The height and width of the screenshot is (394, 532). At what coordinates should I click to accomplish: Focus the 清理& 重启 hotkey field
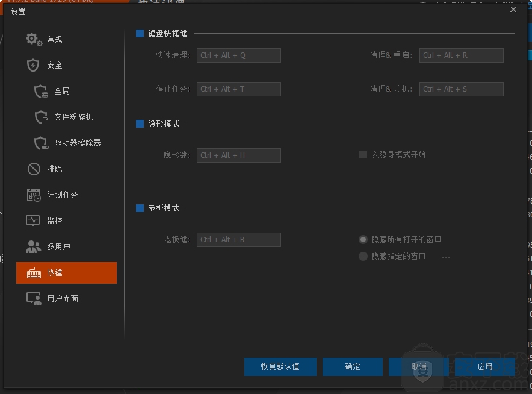click(x=462, y=55)
